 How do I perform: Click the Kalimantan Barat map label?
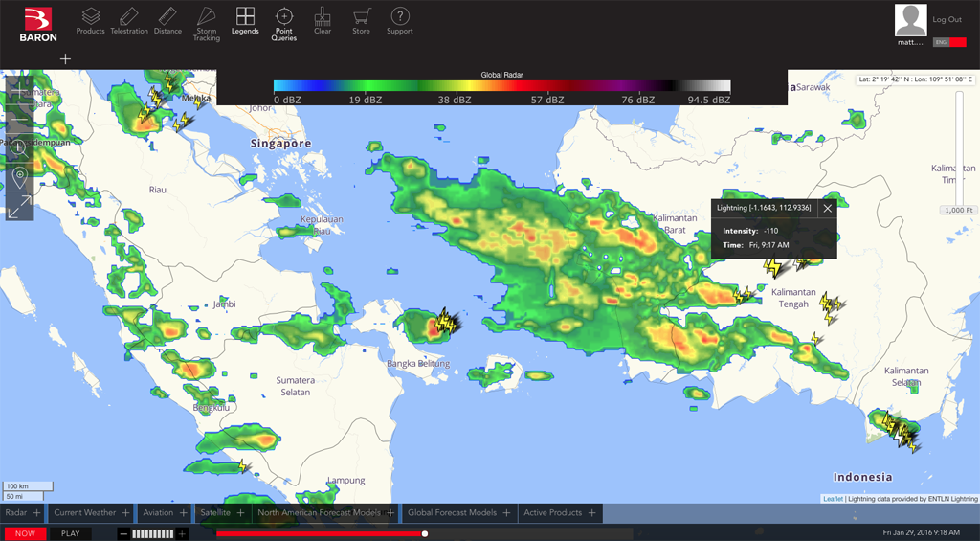[x=675, y=224]
